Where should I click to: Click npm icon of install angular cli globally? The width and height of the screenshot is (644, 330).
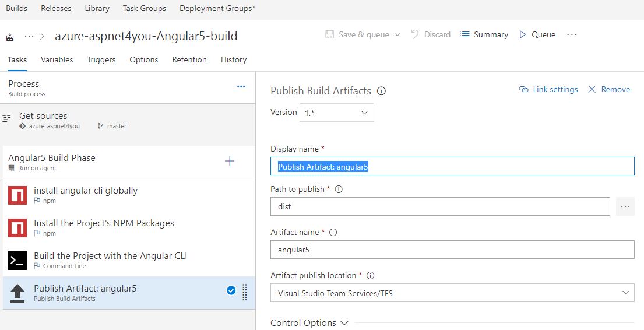(x=17, y=195)
